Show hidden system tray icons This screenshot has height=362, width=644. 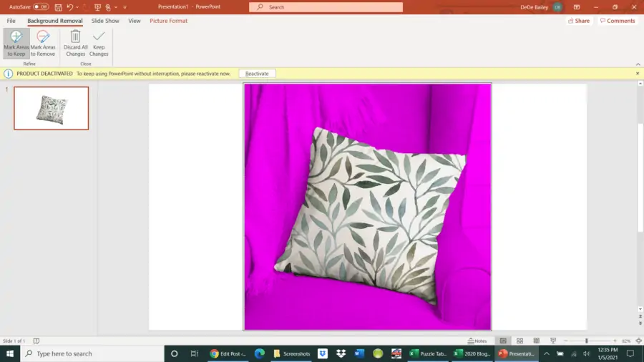[547, 353]
